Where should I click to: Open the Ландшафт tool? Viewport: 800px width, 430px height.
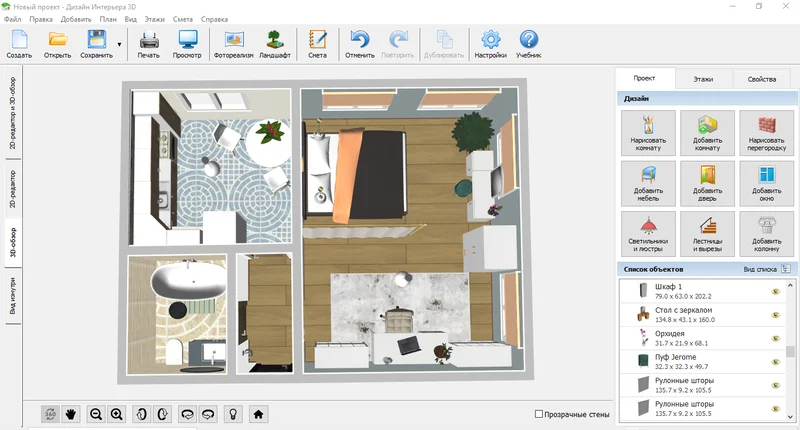pyautogui.click(x=275, y=44)
